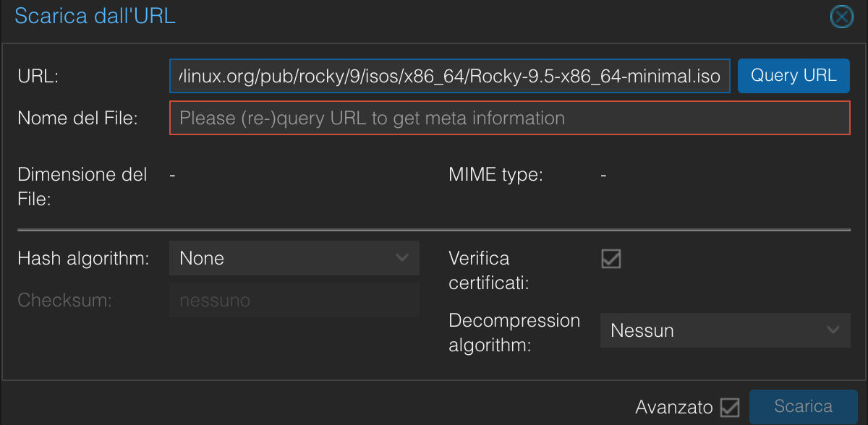Click the Hash algorithm label
The width and height of the screenshot is (868, 425).
(83, 259)
